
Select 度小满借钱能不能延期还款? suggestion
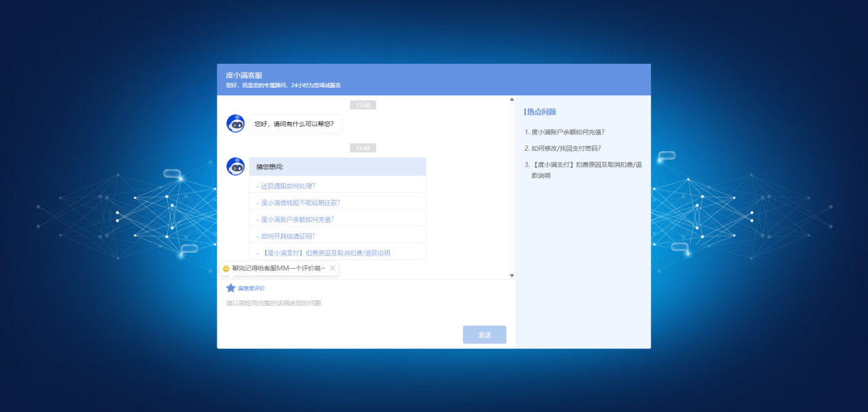300,203
